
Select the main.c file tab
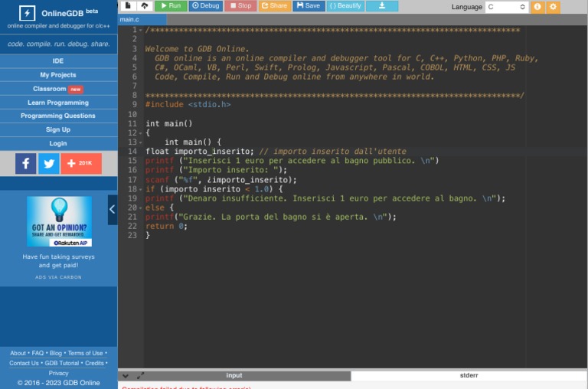click(130, 19)
